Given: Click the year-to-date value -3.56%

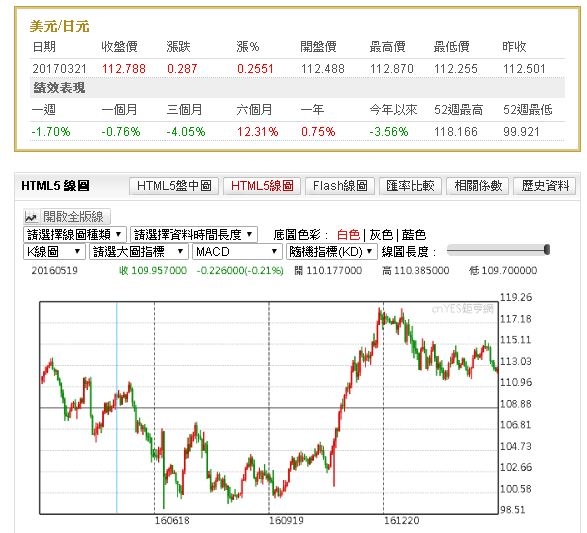Looking at the screenshot, I should (389, 132).
